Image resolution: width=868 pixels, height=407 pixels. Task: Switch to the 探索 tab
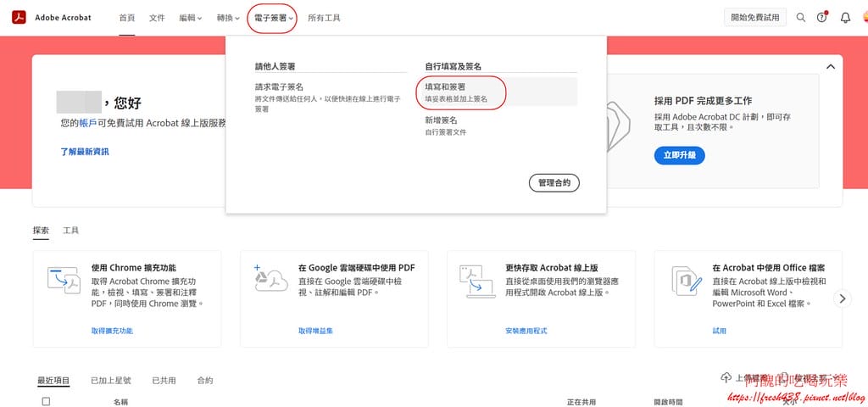tap(41, 231)
